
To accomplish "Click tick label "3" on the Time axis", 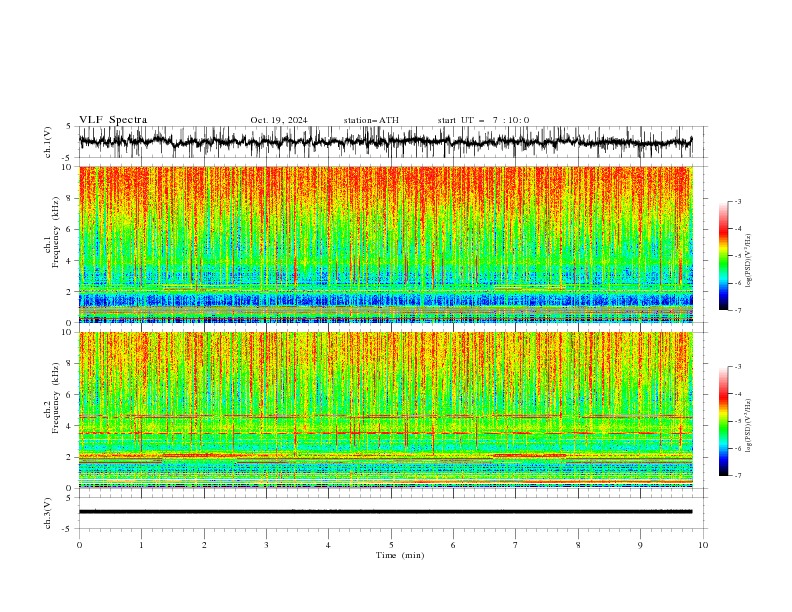I will [x=266, y=545].
